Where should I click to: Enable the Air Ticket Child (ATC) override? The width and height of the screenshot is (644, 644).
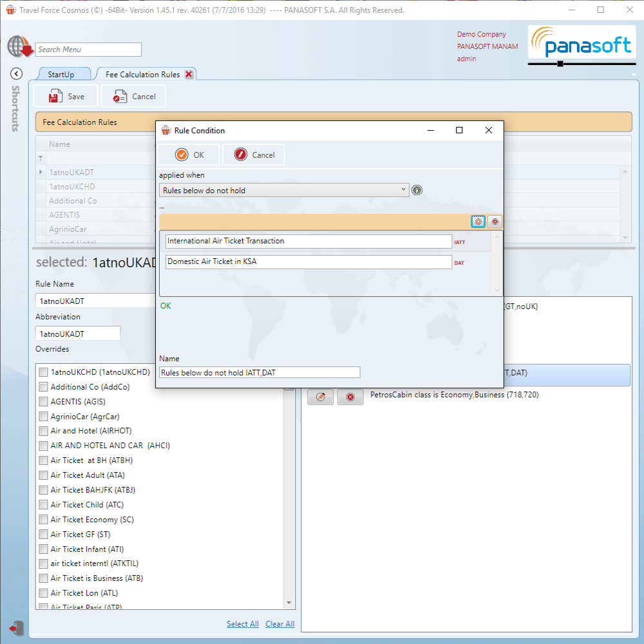click(x=44, y=505)
